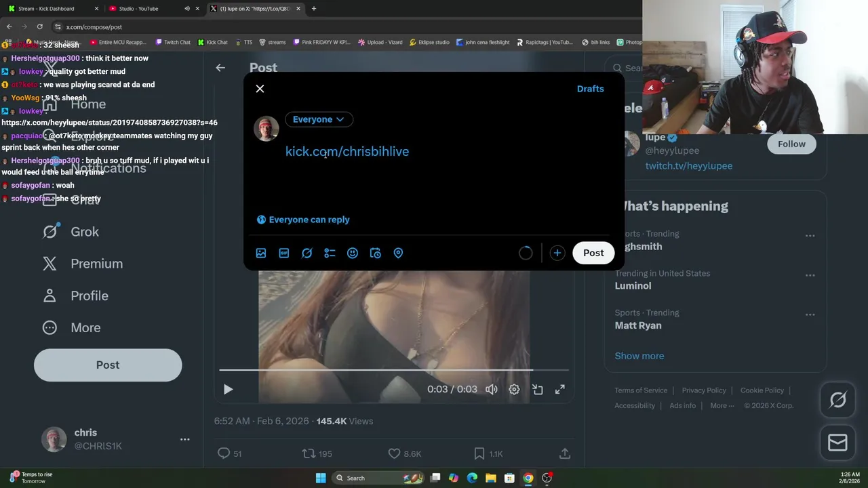Screen dimensions: 868x488
Task: Share the post via share icon
Action: 564,453
